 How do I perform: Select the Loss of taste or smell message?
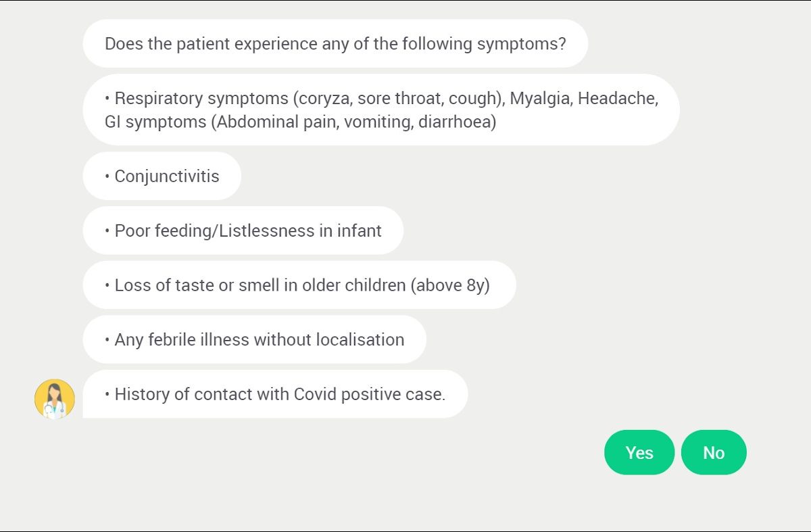coord(299,285)
